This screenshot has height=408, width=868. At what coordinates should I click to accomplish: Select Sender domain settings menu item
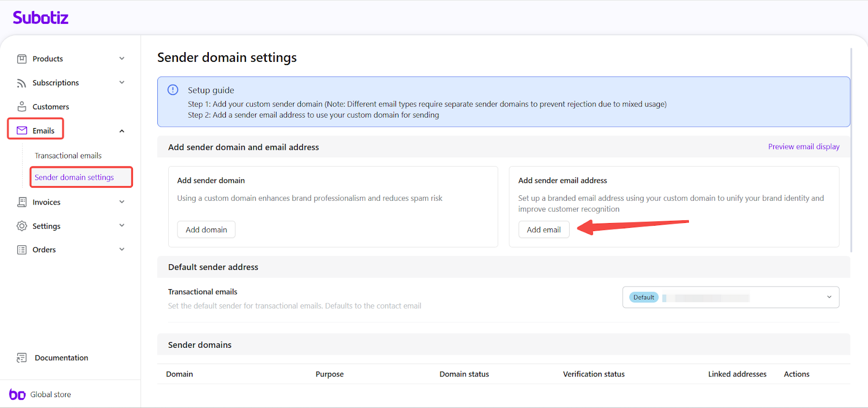pos(74,177)
